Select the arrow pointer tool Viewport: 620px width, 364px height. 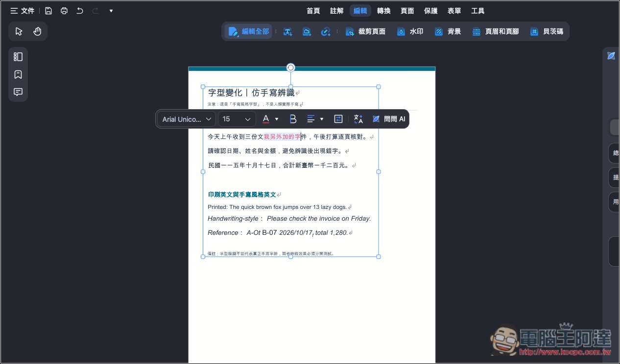tap(19, 31)
